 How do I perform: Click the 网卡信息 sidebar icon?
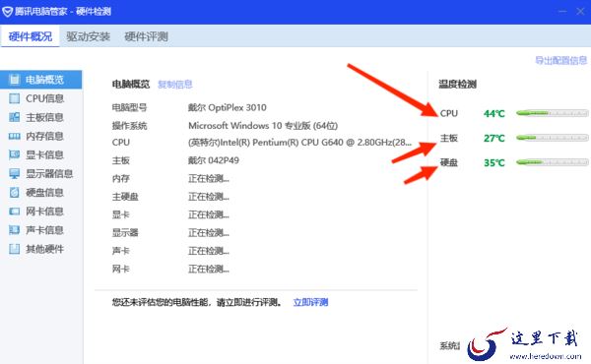15,212
